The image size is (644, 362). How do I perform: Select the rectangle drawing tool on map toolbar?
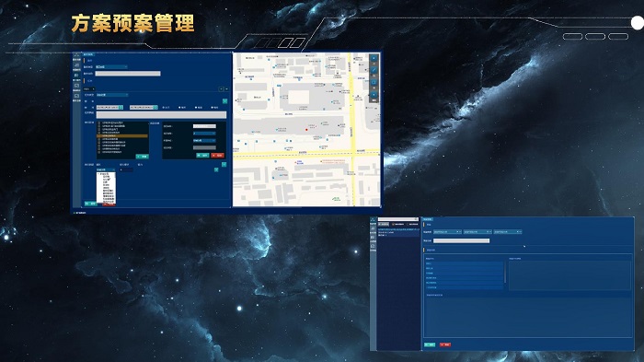[374, 82]
